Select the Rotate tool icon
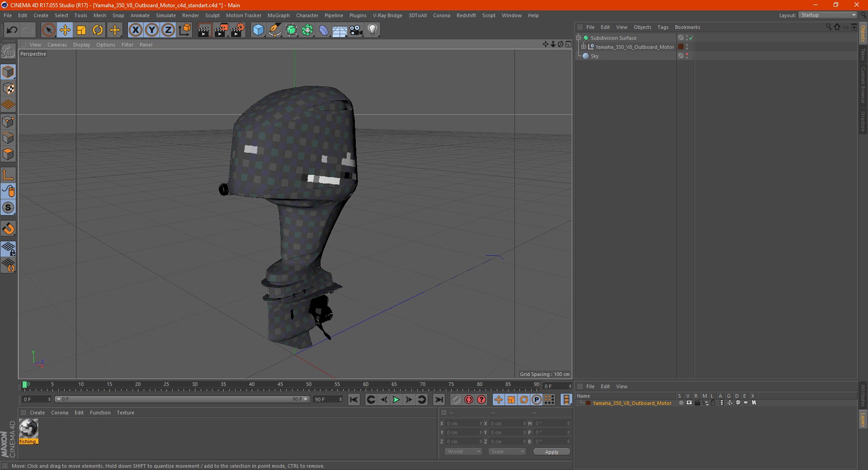The height and width of the screenshot is (470, 868). point(98,30)
